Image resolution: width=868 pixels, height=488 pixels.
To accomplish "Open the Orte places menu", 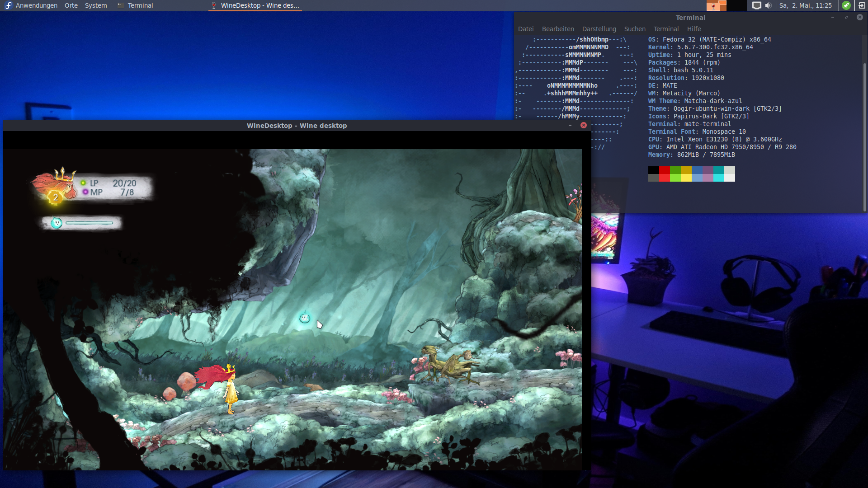I will coord(71,5).
